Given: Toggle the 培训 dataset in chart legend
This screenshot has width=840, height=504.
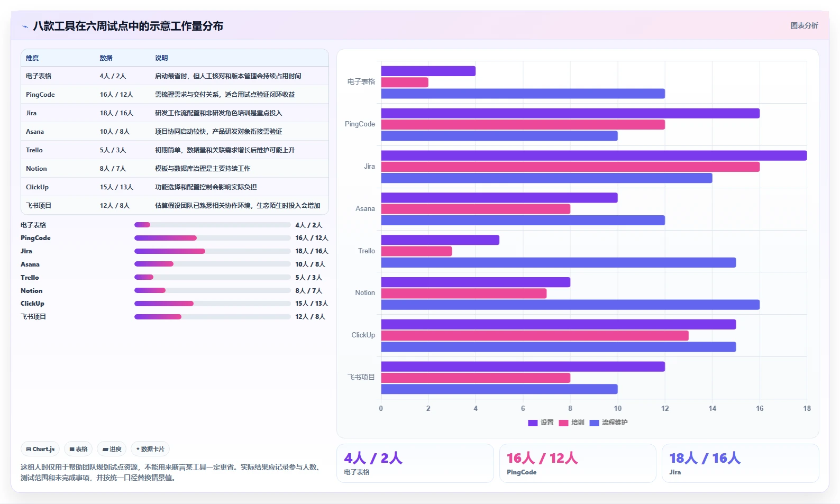Looking at the screenshot, I should click(x=571, y=423).
